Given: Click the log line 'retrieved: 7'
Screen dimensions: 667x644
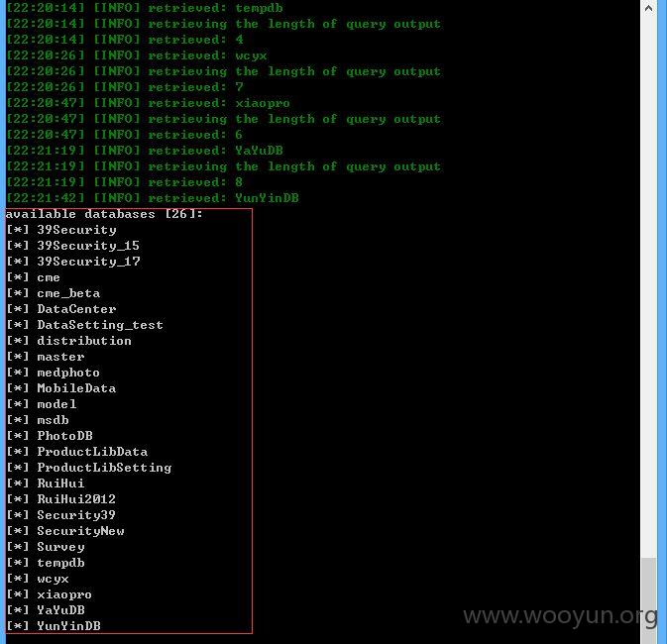Looking at the screenshot, I should coord(125,87).
